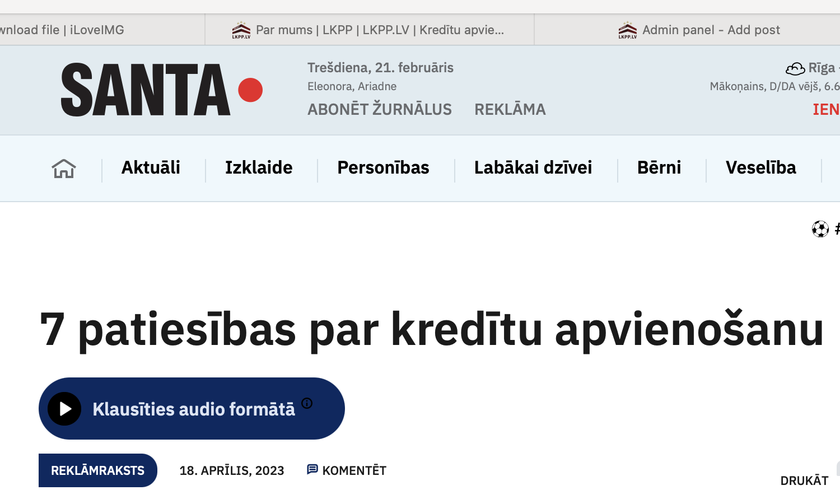This screenshot has height=504, width=840.
Task: Click the REKLĀMRAKSTS tag button
Action: click(x=98, y=470)
